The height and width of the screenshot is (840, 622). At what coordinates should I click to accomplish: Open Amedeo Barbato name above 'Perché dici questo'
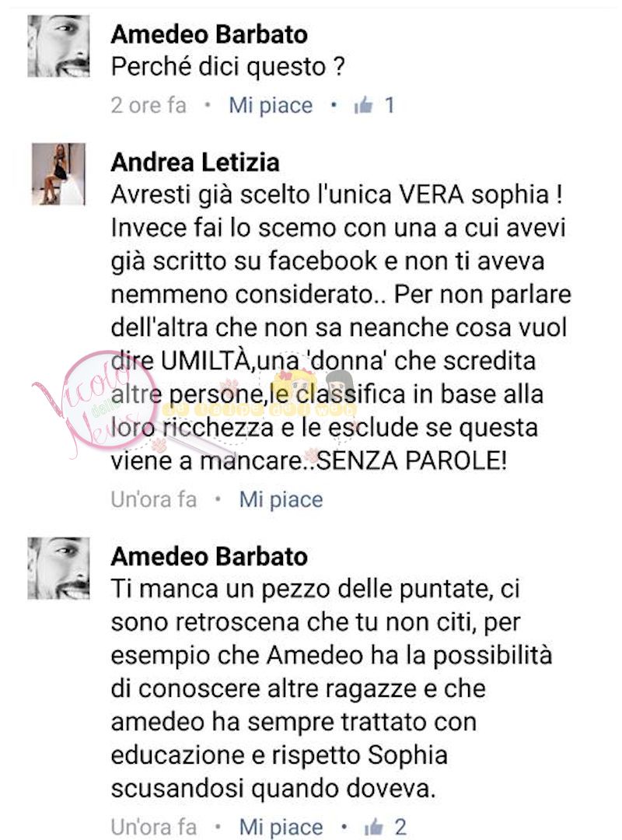(209, 34)
